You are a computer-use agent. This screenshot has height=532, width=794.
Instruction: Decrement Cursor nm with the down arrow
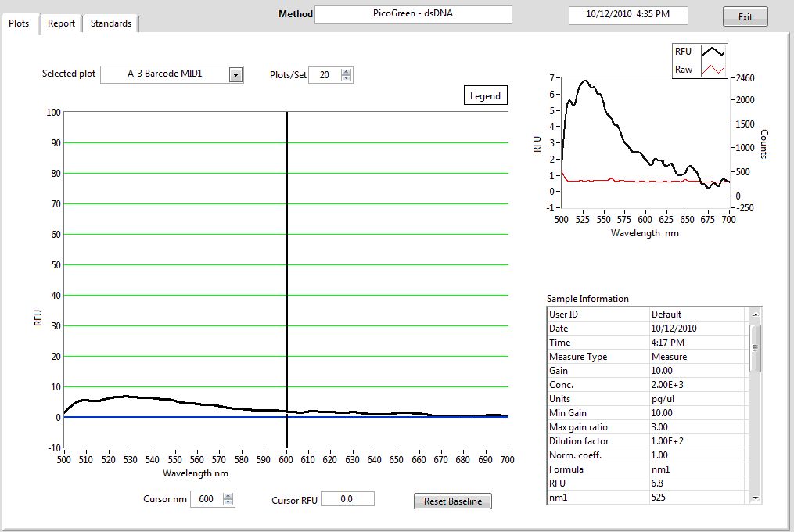click(x=228, y=502)
